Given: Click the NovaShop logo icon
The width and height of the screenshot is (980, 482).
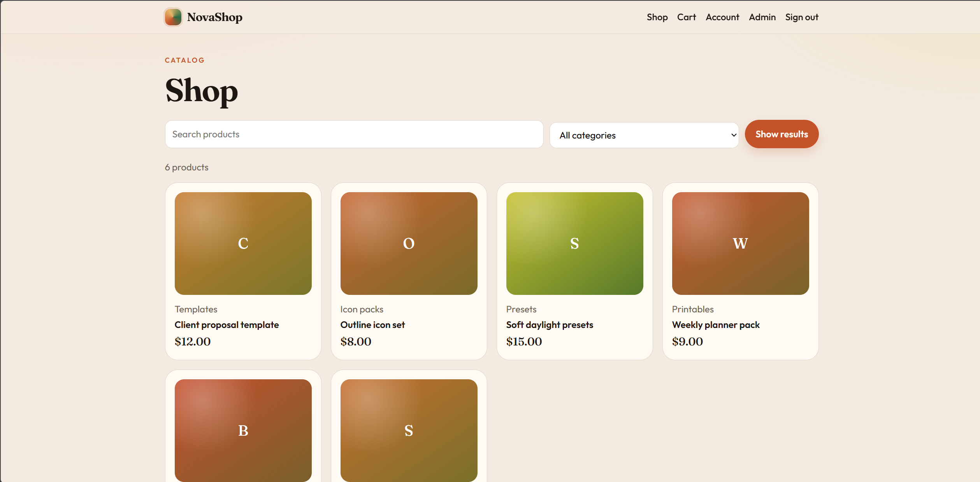Looking at the screenshot, I should [x=173, y=17].
